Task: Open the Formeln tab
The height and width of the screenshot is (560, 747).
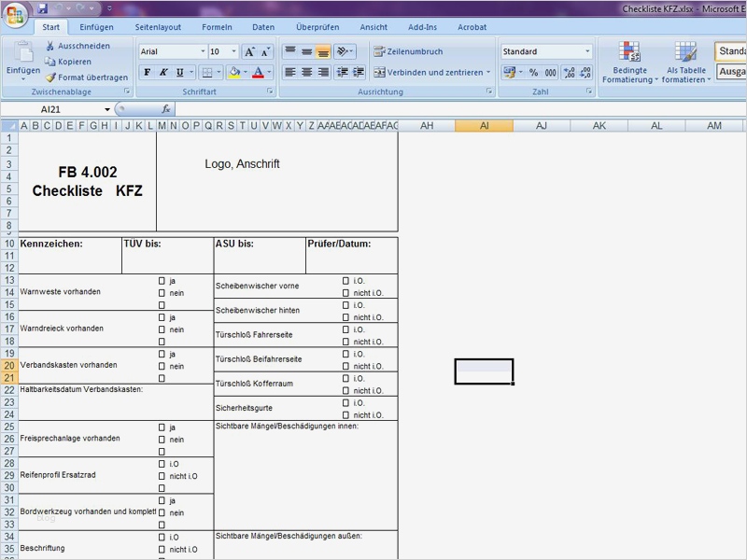Action: pos(217,27)
